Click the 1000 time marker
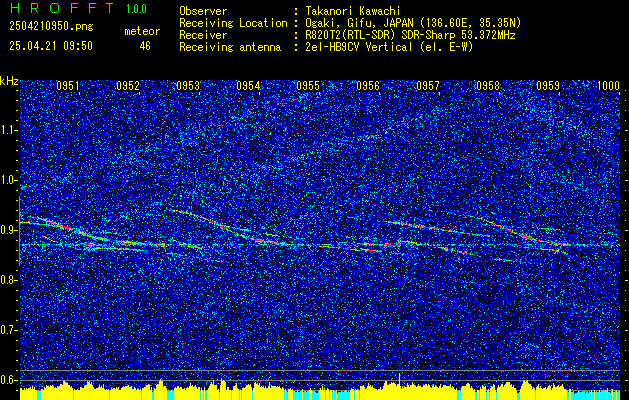Viewport: 629px width, 400px height. coord(609,85)
